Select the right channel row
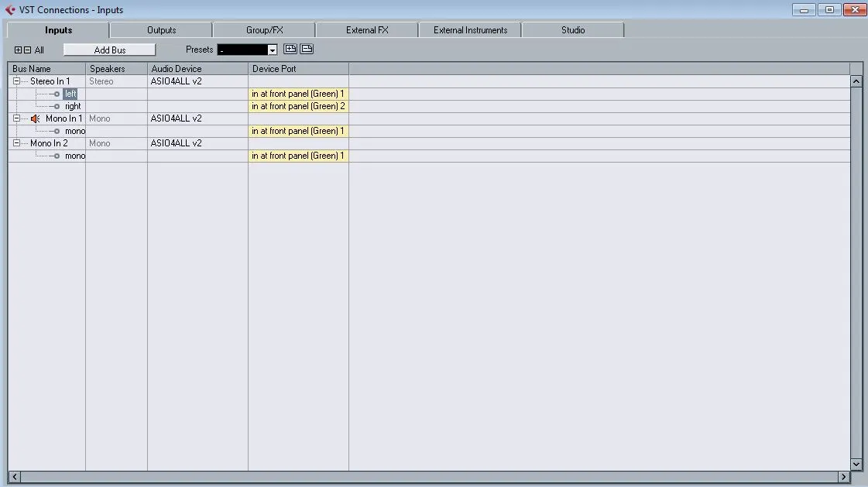This screenshot has width=868, height=487. [73, 106]
